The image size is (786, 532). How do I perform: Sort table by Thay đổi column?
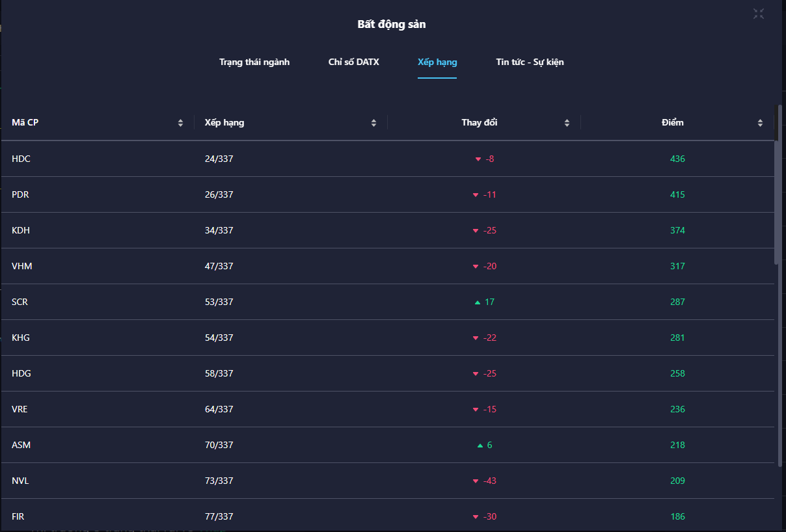(x=567, y=123)
